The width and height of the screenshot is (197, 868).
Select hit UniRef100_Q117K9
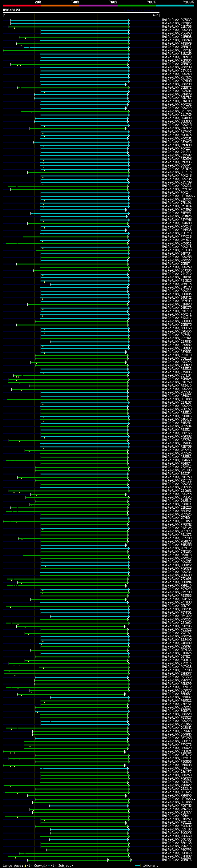177,115
